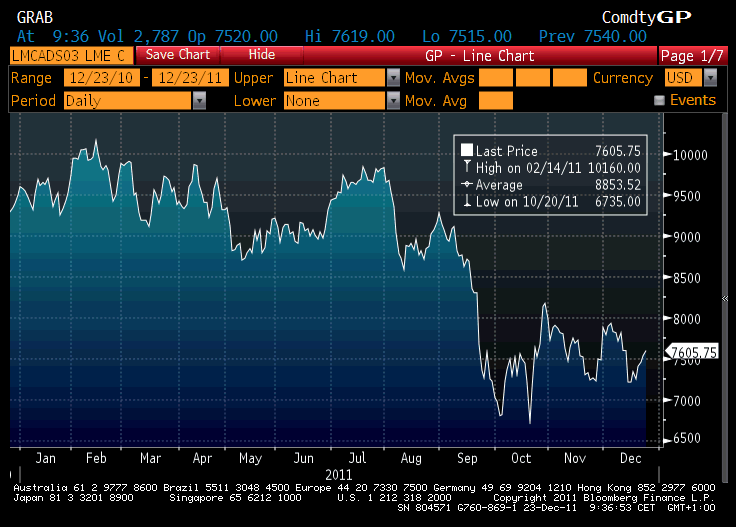The height and width of the screenshot is (527, 736).
Task: Click the LMCADS03 LME security field
Action: [x=68, y=55]
